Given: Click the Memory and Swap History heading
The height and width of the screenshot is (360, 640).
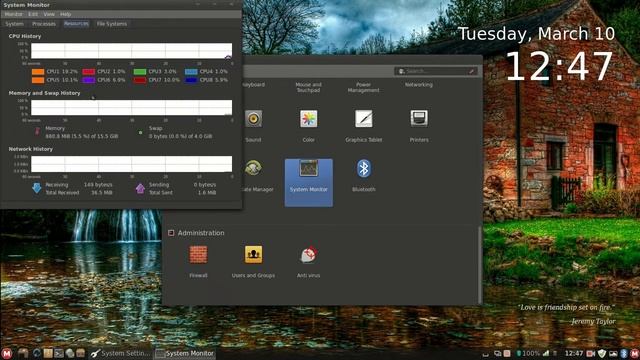Looking at the screenshot, I should (x=44, y=93).
